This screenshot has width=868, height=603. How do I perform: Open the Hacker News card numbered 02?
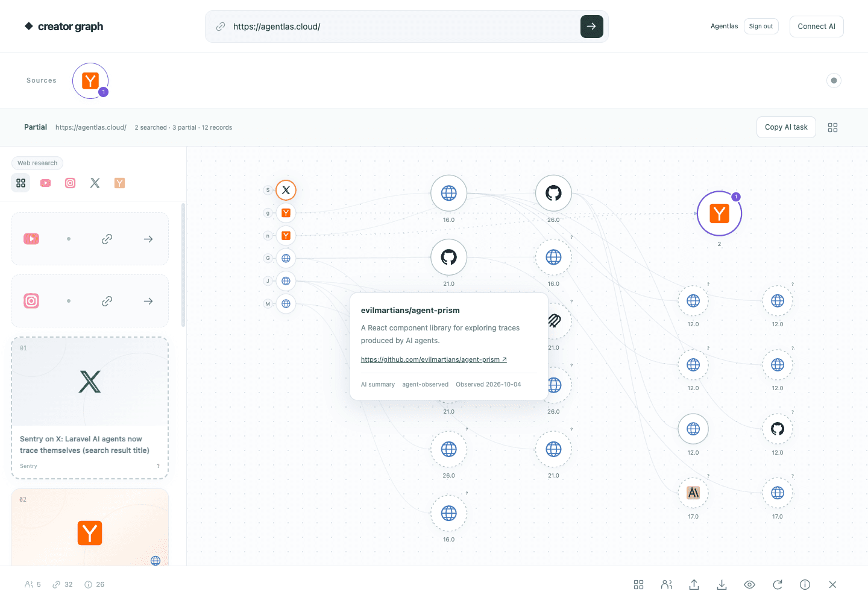90,528
